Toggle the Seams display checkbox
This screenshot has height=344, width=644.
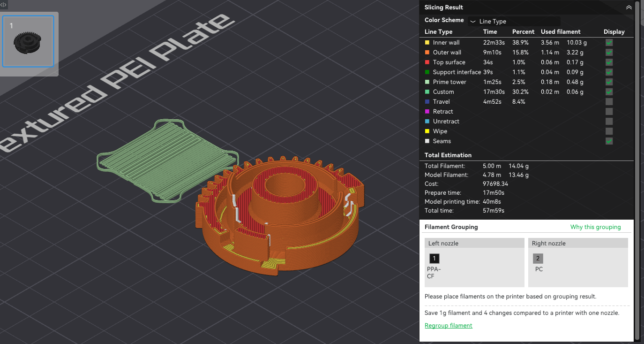point(609,141)
